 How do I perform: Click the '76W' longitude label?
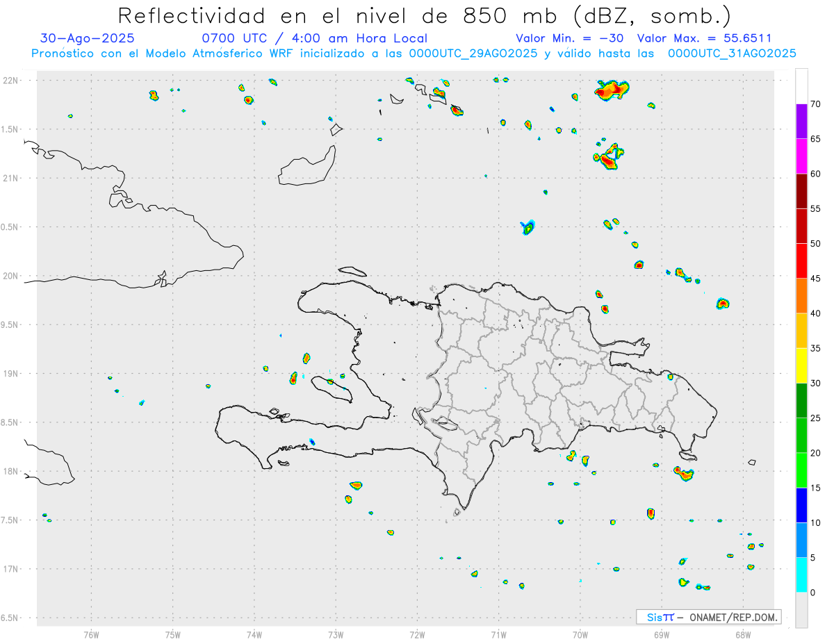91,634
